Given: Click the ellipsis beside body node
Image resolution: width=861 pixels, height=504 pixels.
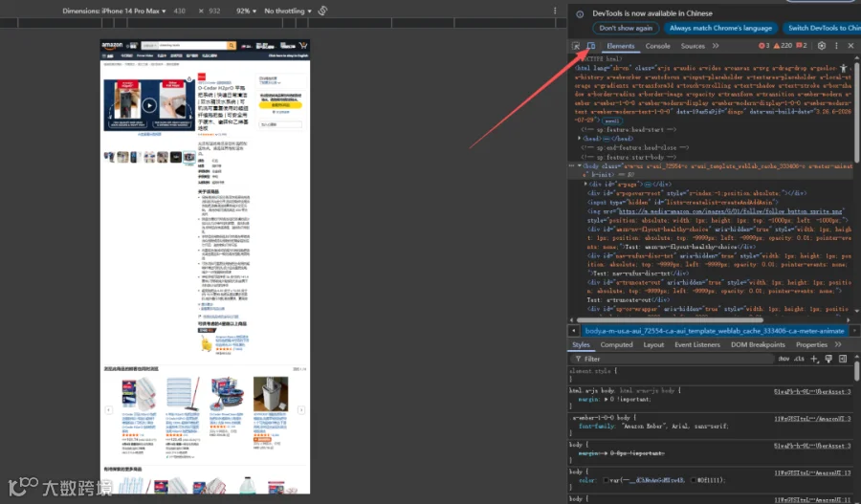Looking at the screenshot, I should click(x=572, y=165).
